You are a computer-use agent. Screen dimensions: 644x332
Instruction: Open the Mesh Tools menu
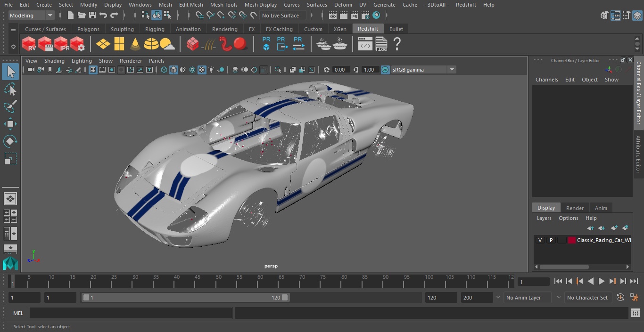click(x=223, y=5)
